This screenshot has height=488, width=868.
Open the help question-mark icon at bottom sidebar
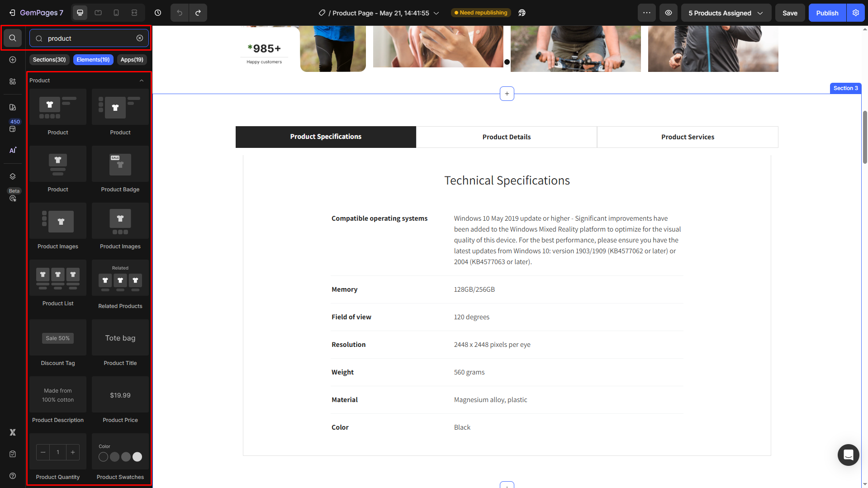(x=13, y=476)
